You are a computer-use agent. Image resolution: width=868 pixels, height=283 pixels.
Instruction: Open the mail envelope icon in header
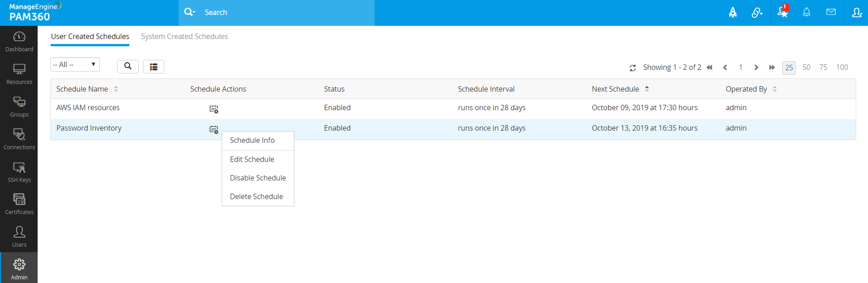pos(831,12)
